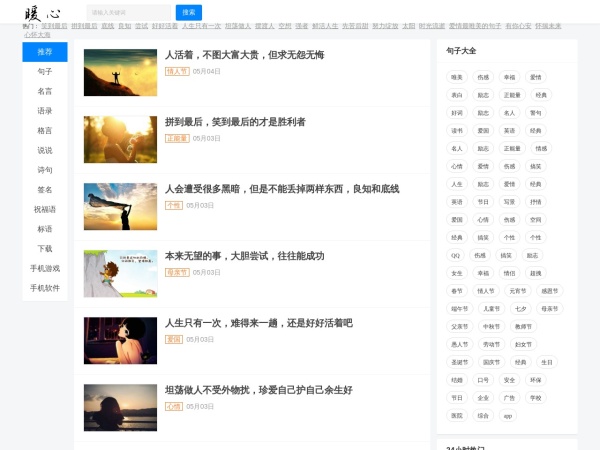Select the 中秋节 tag pill

[x=491, y=326]
